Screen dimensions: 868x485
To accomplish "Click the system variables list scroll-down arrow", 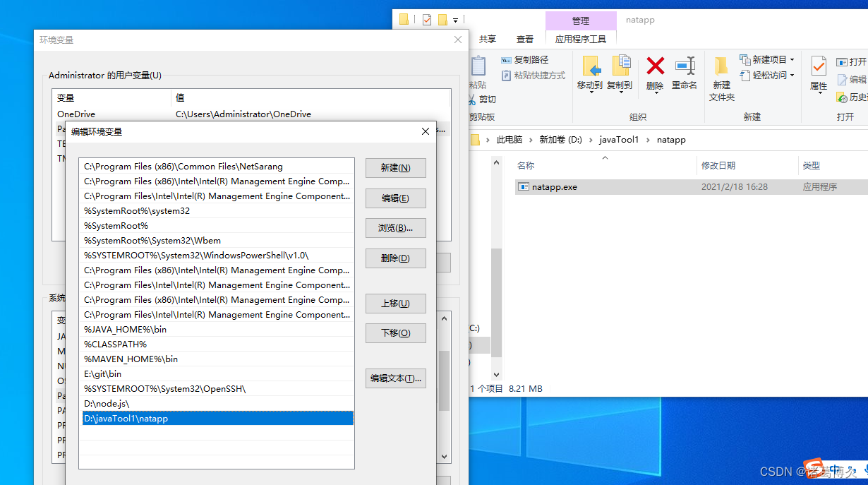I will point(444,457).
